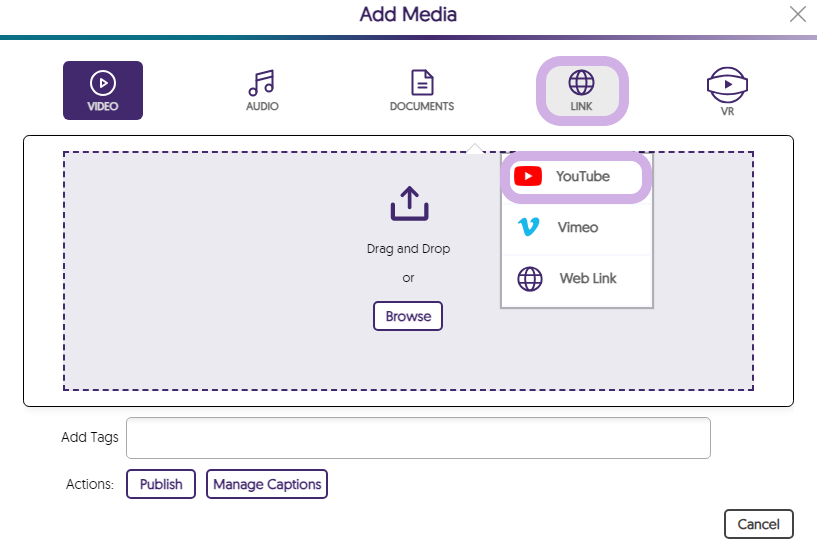Switch to the DOCUMENTS tab label
The width and height of the screenshot is (817, 549).
click(x=422, y=106)
